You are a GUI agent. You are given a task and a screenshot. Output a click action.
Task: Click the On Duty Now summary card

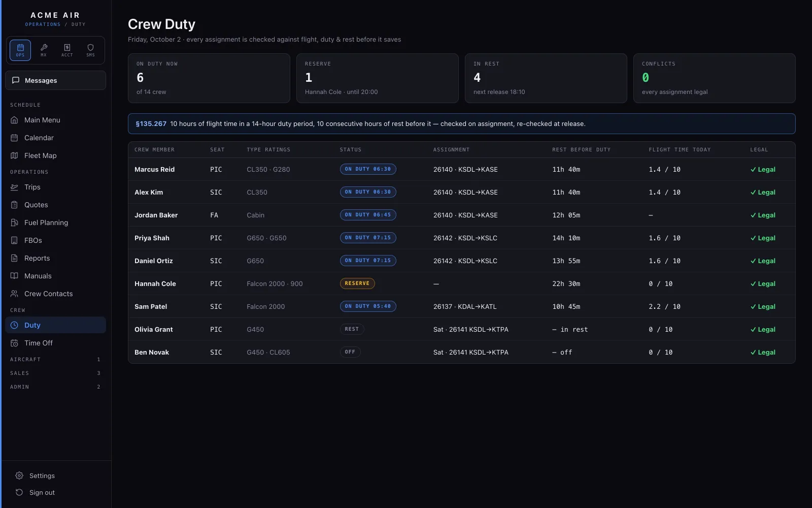[209, 78]
